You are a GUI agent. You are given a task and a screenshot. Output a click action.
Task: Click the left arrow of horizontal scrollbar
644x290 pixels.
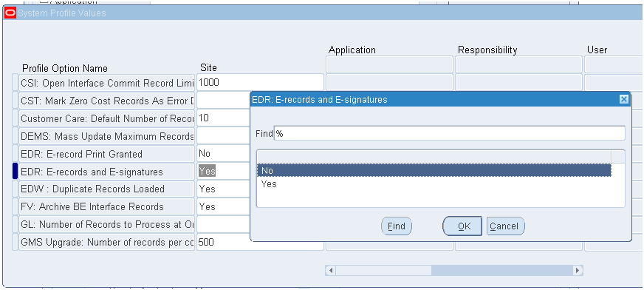coord(330,270)
